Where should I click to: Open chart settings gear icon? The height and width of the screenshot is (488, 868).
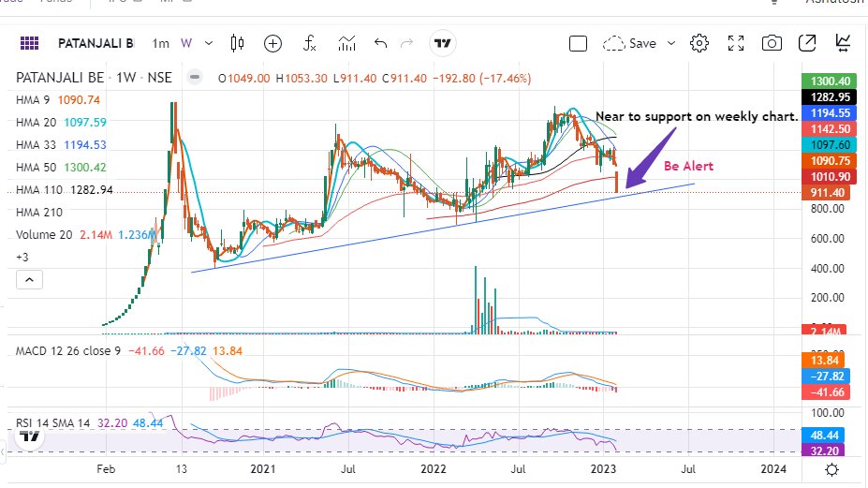click(699, 43)
